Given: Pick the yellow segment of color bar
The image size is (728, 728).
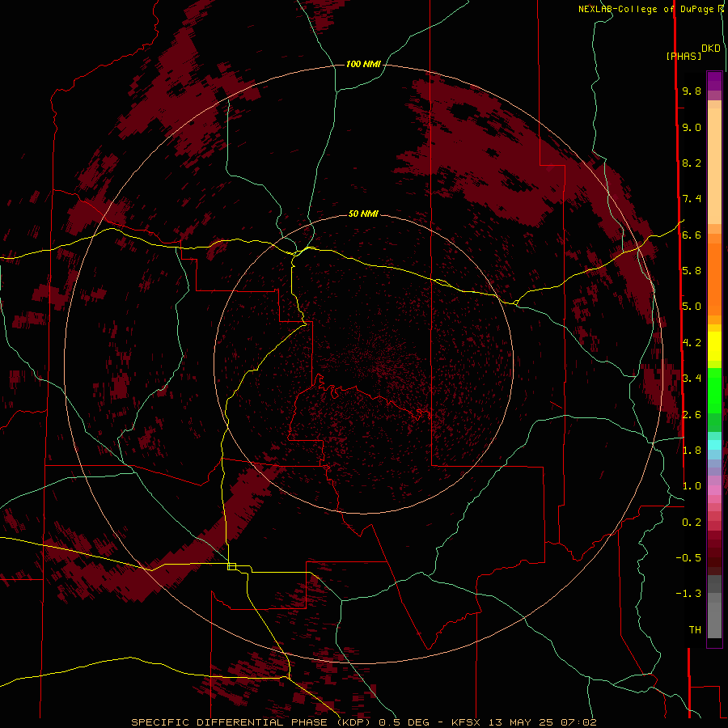Looking at the screenshot, I should tap(714, 346).
